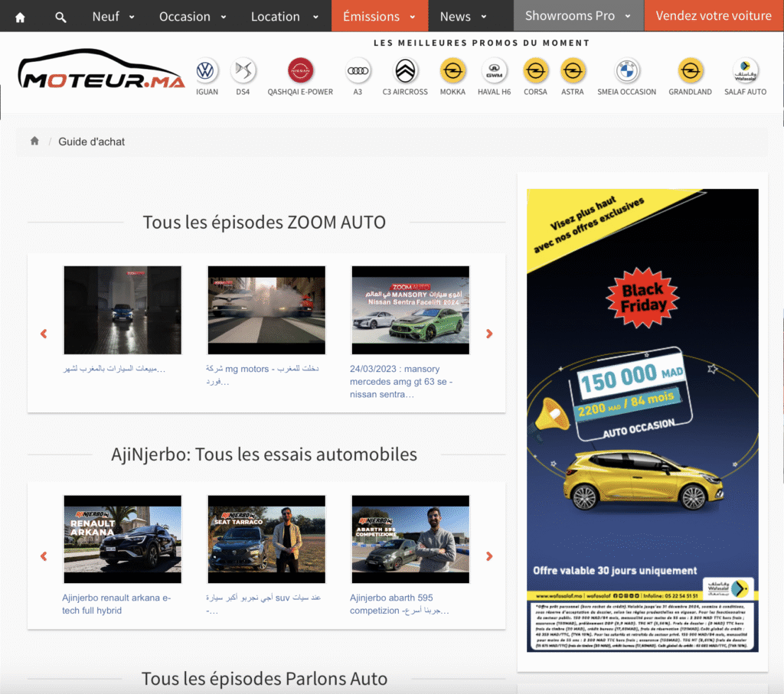The image size is (784, 694).
Task: Expand the Showrooms Pro dropdown
Action: point(578,16)
